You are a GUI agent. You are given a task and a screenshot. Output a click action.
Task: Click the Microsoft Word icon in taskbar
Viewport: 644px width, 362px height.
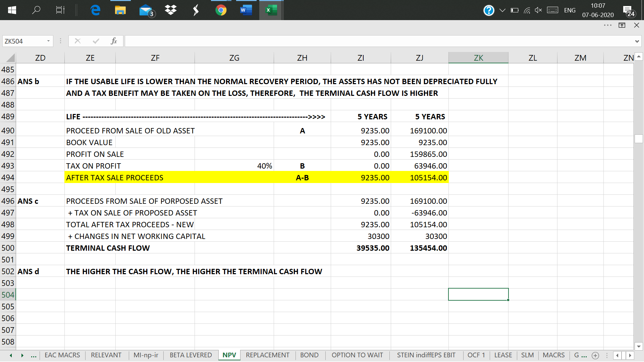pyautogui.click(x=246, y=10)
